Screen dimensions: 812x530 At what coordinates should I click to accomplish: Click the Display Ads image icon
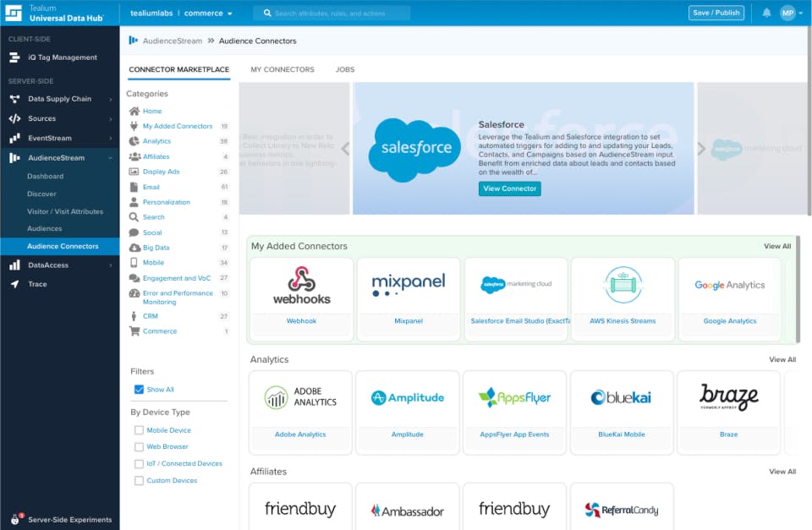(x=134, y=172)
